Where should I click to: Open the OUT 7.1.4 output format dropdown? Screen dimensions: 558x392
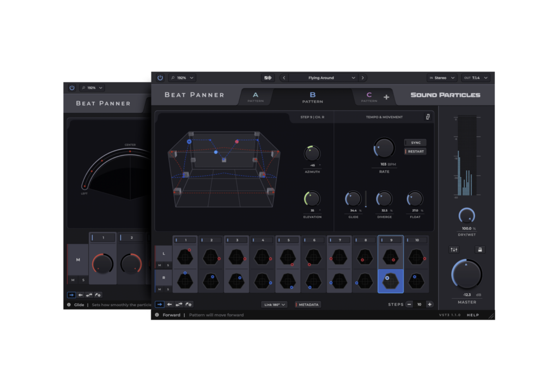point(476,78)
